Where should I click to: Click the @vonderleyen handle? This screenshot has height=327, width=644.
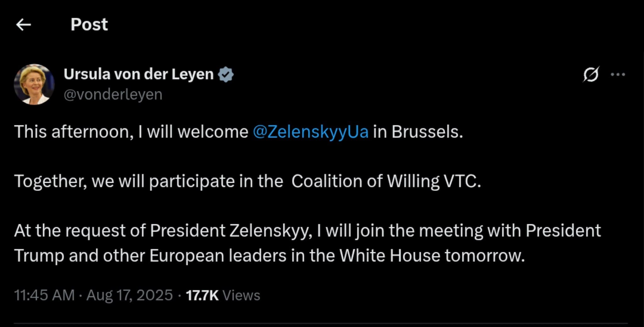click(x=113, y=93)
